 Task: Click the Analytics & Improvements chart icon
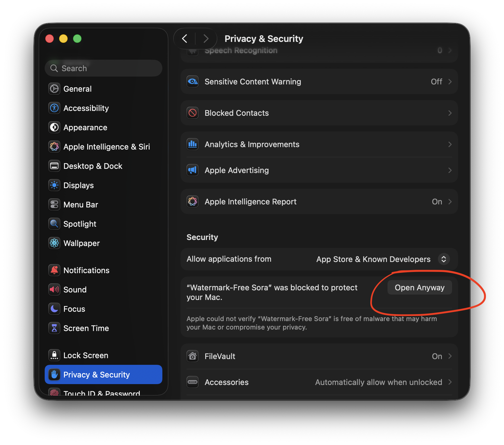[x=193, y=144]
